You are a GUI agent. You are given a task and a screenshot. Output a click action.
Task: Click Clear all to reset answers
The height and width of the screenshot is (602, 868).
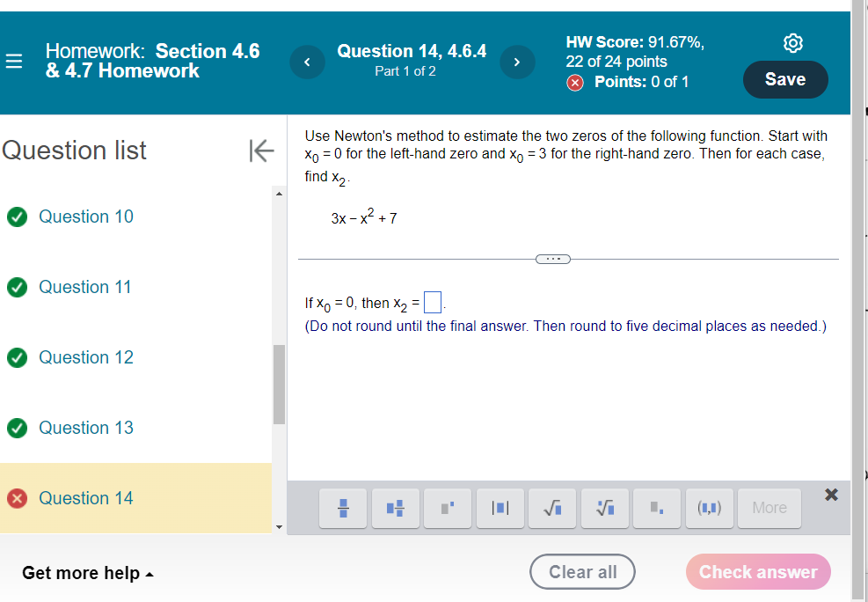(x=582, y=571)
